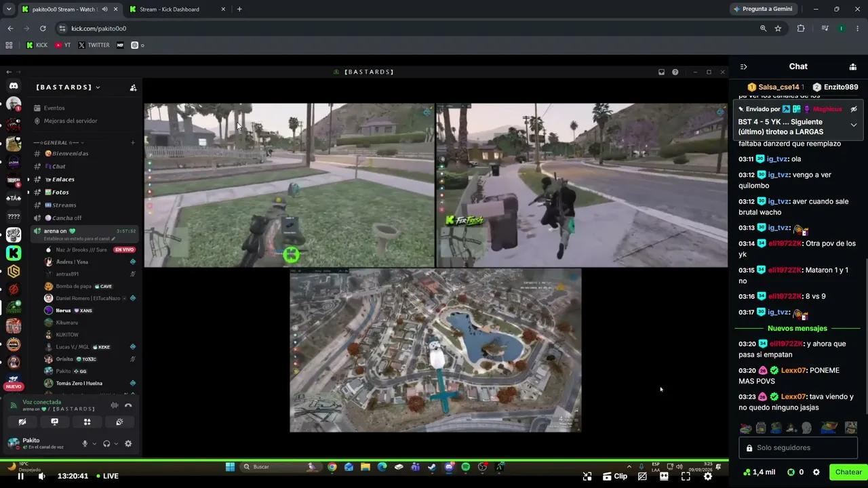
Task: Open the YT bookmark
Action: (x=63, y=45)
